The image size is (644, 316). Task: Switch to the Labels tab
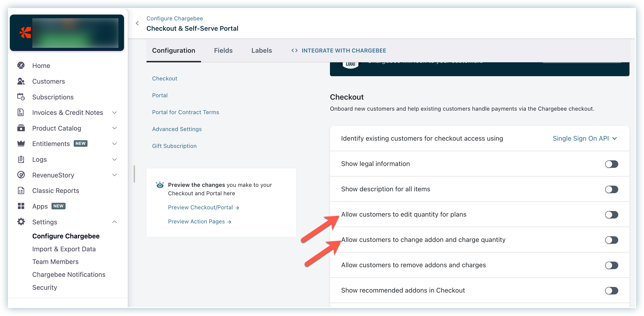261,51
